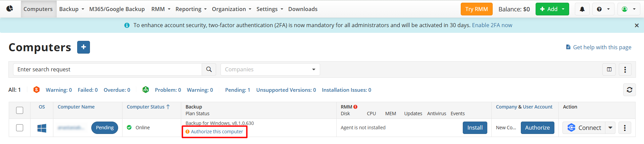Open the green Add dropdown
The height and width of the screenshot is (144, 644).
click(x=552, y=9)
